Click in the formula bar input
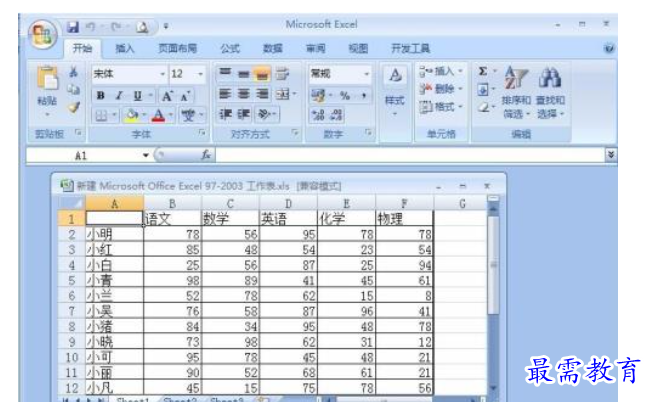Screen dimensions: 649x402 click(410, 155)
